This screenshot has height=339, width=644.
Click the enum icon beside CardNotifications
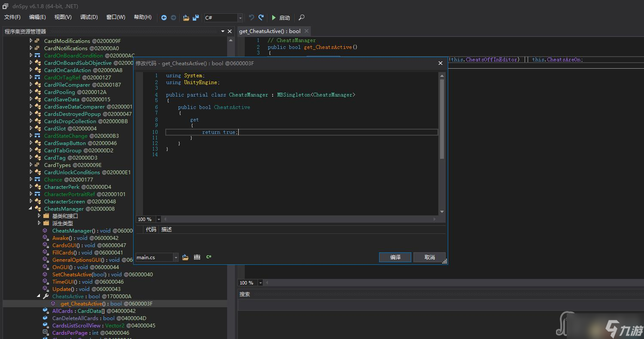[38, 48]
